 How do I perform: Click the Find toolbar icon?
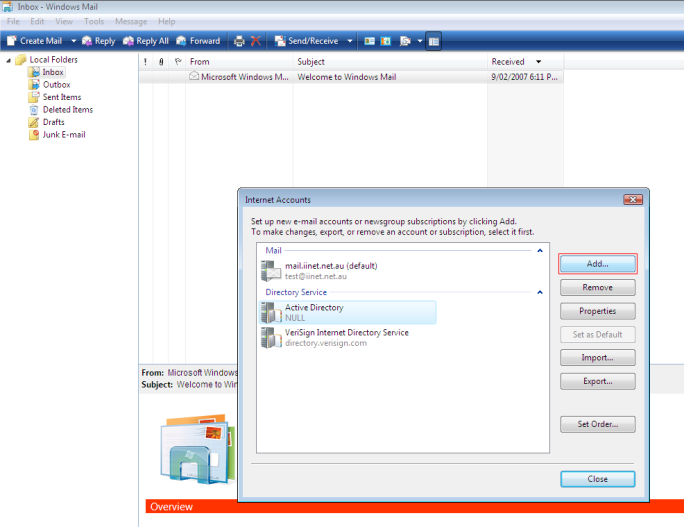click(x=405, y=41)
